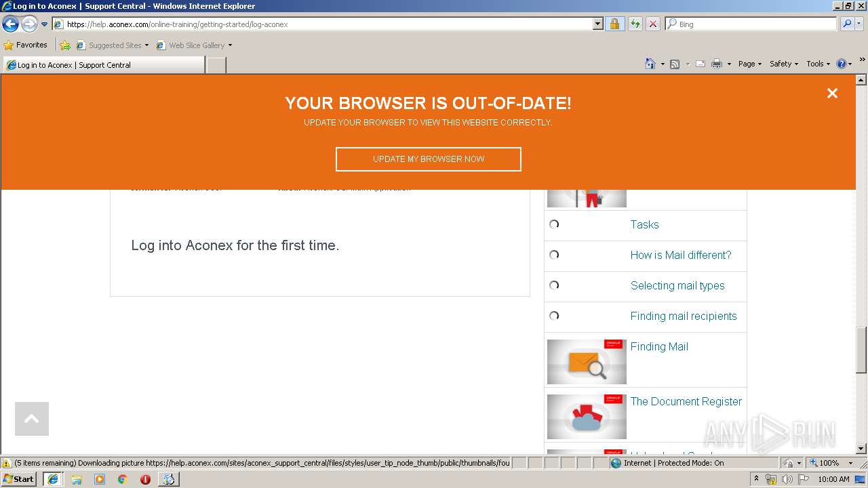Expand the Home button dropdown arrow
The width and height of the screenshot is (868, 488).
(661, 64)
